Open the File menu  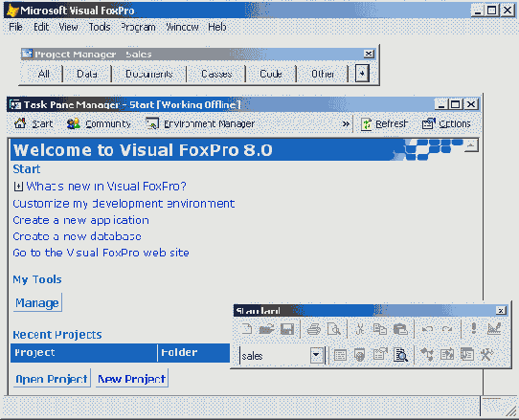click(x=15, y=27)
